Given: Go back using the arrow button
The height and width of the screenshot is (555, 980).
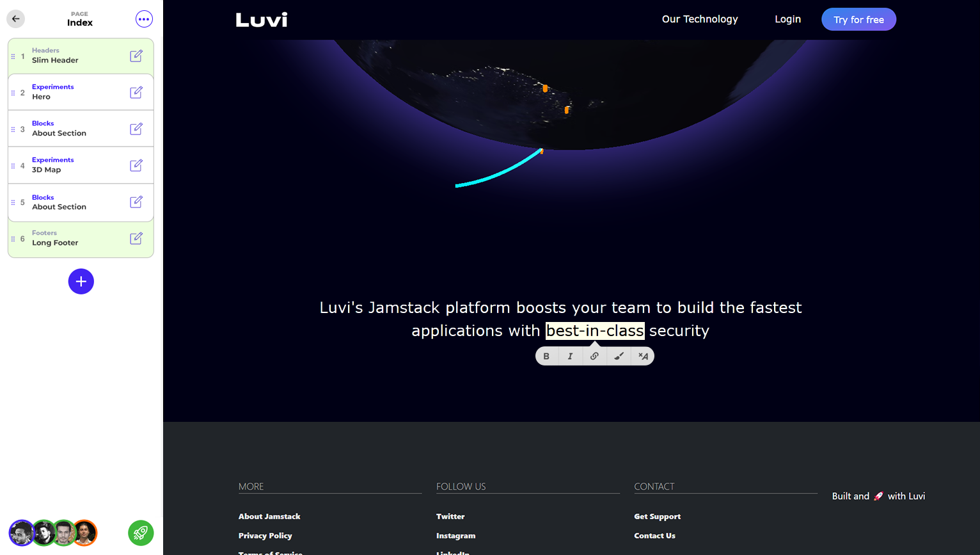Looking at the screenshot, I should (x=16, y=19).
